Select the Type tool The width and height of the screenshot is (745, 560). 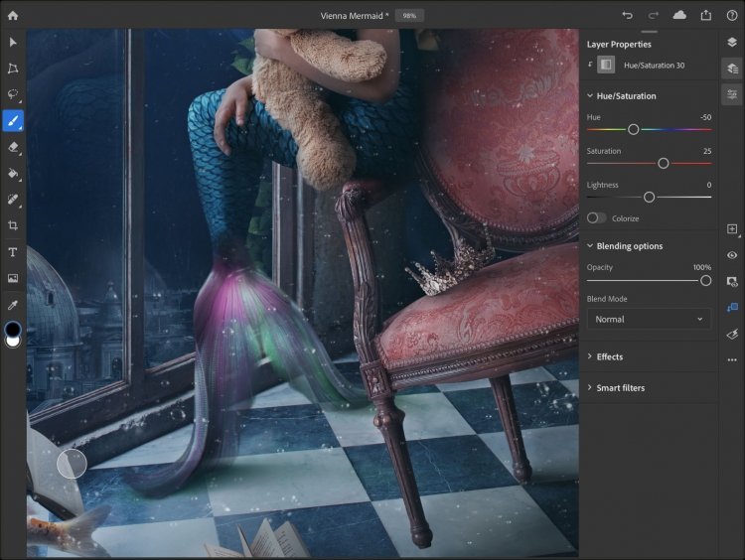[13, 252]
